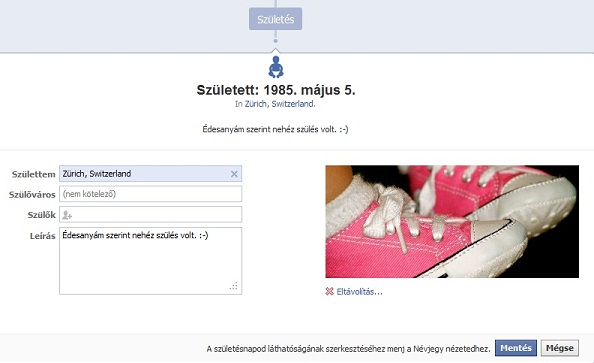The height and width of the screenshot is (363, 594).
Task: Click the Születtem field label
Action: pos(33,174)
